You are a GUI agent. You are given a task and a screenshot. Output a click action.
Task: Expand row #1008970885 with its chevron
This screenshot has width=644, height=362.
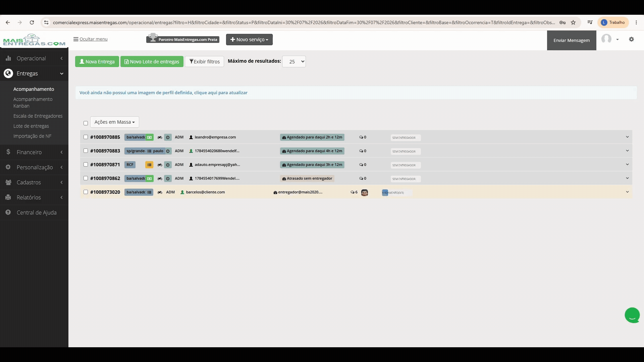pyautogui.click(x=627, y=137)
